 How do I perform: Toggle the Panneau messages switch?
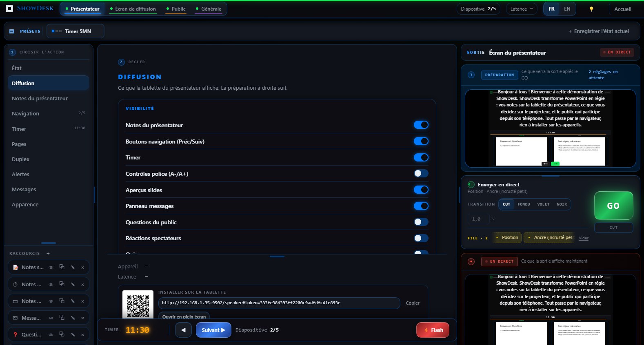pyautogui.click(x=421, y=206)
